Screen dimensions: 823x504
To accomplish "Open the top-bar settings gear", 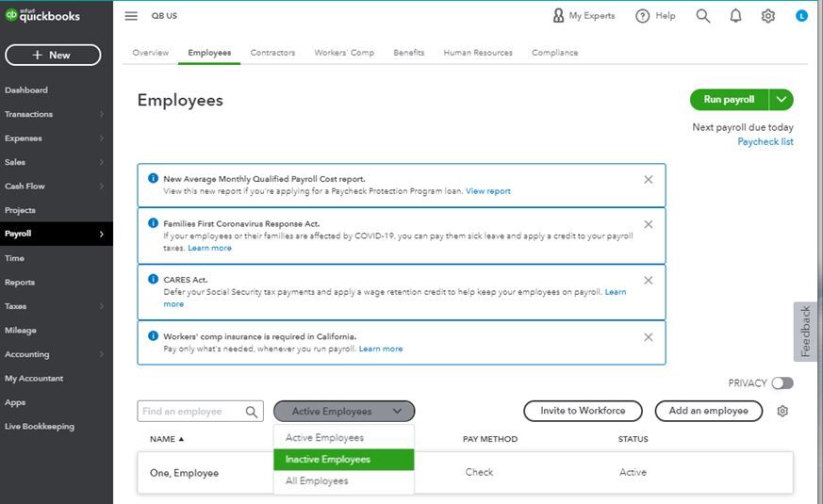I will pos(768,16).
